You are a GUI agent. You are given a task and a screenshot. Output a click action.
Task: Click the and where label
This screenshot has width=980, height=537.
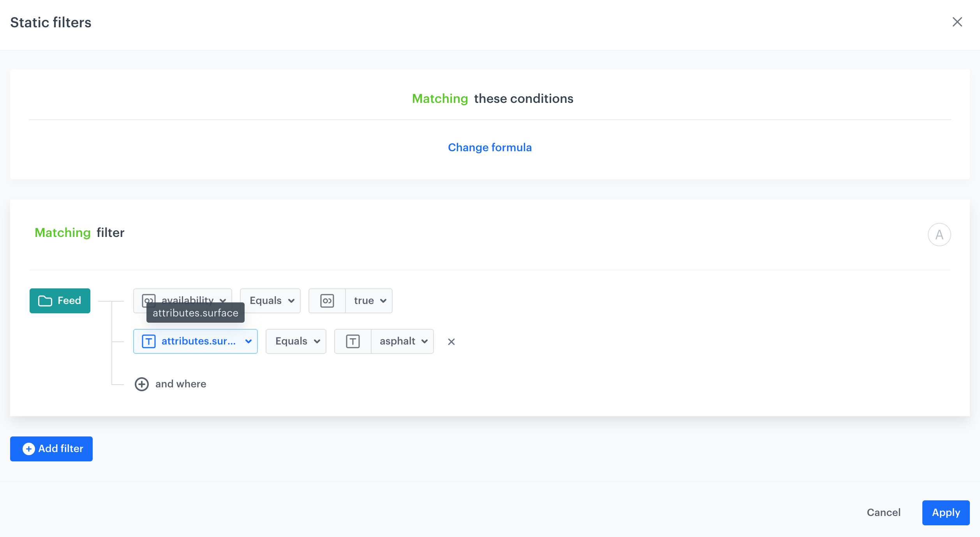181,384
